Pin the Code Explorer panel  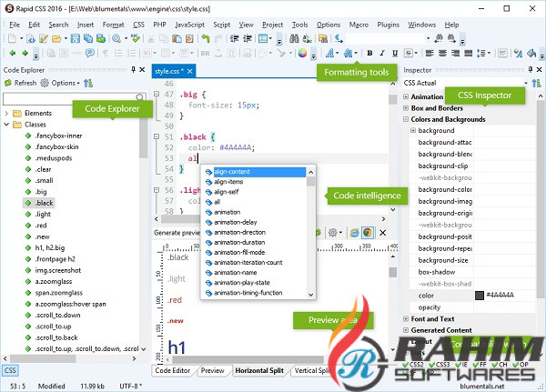(x=133, y=70)
